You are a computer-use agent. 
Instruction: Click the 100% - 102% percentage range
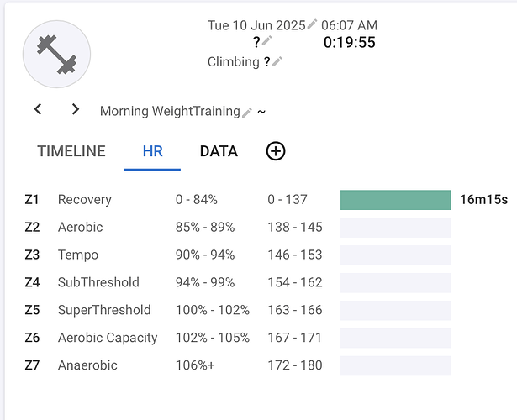pyautogui.click(x=213, y=310)
